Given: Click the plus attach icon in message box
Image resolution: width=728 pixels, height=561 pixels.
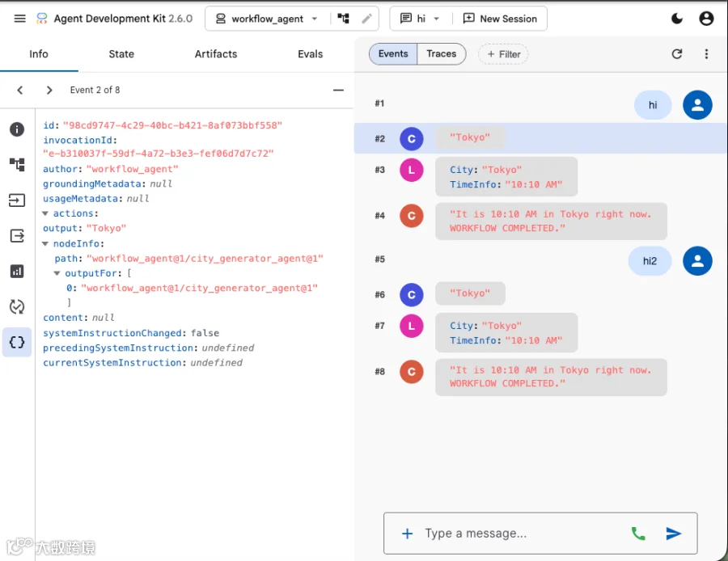Looking at the screenshot, I should pyautogui.click(x=407, y=534).
